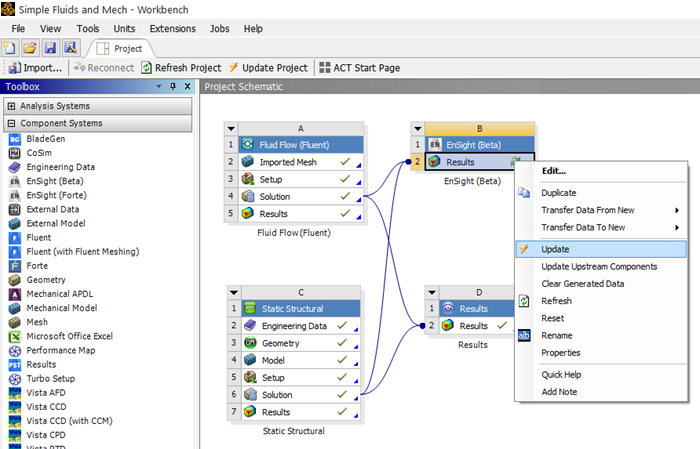This screenshot has height=449, width=700.
Task: Choose Rename from context menu
Action: click(x=601, y=336)
